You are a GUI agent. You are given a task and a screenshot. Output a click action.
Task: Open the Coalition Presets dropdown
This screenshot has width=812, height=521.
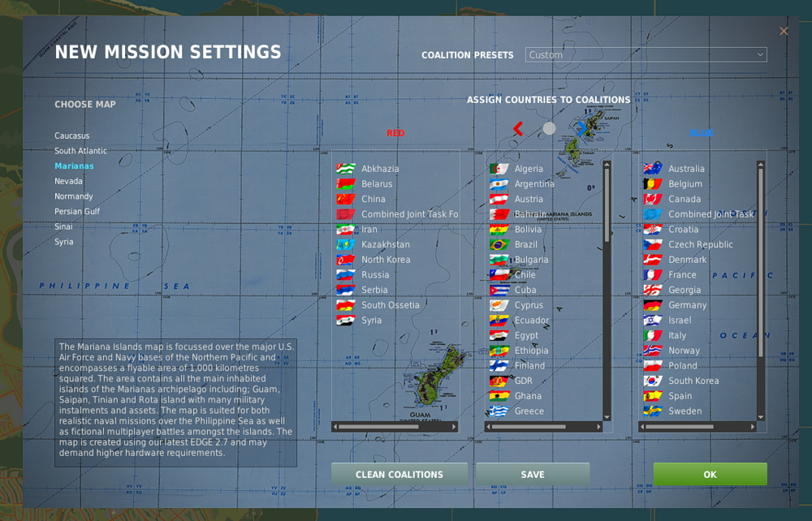pyautogui.click(x=646, y=55)
